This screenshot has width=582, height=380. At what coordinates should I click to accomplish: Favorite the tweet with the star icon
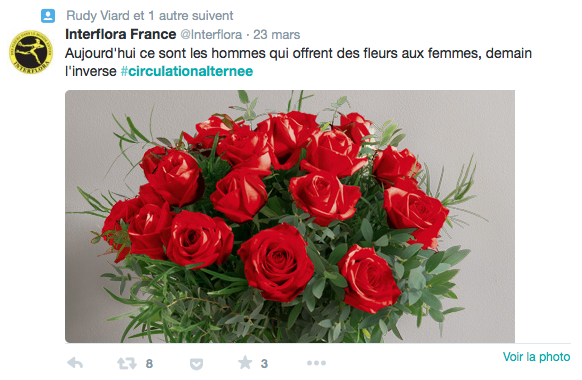click(x=245, y=363)
